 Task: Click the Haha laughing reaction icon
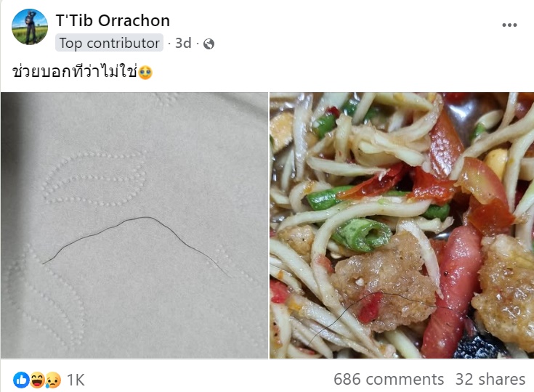pyautogui.click(x=37, y=380)
